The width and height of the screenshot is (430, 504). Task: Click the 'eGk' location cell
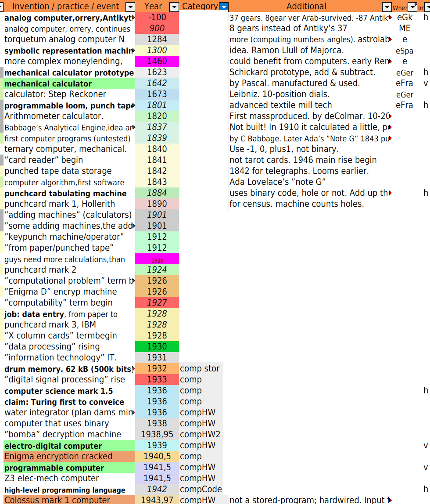point(405,18)
